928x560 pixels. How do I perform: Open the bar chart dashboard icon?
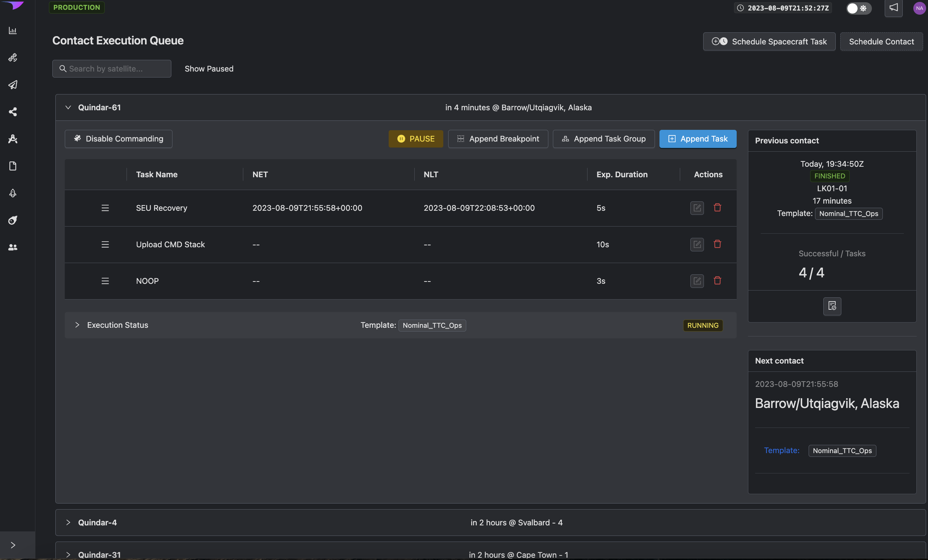tap(13, 30)
